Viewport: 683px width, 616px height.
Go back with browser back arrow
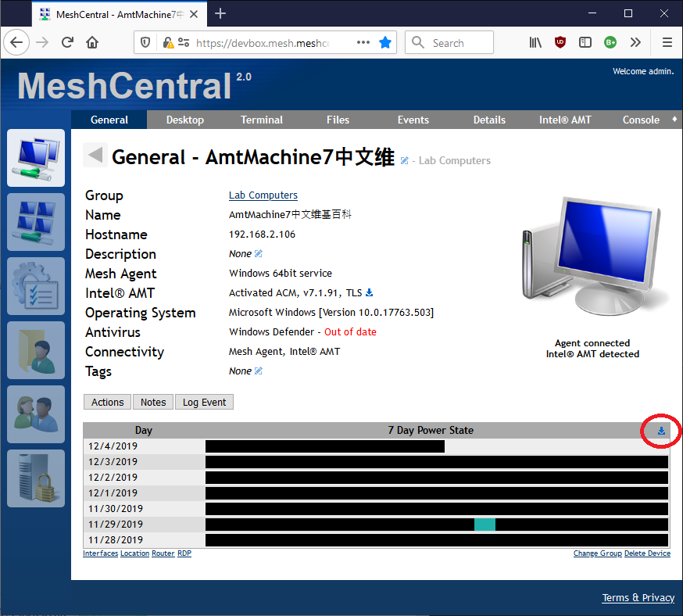[16, 42]
